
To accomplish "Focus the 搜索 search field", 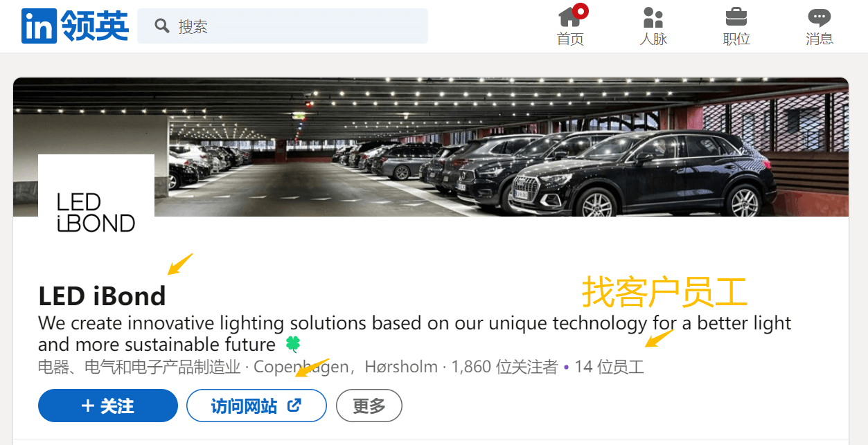I will tap(283, 26).
